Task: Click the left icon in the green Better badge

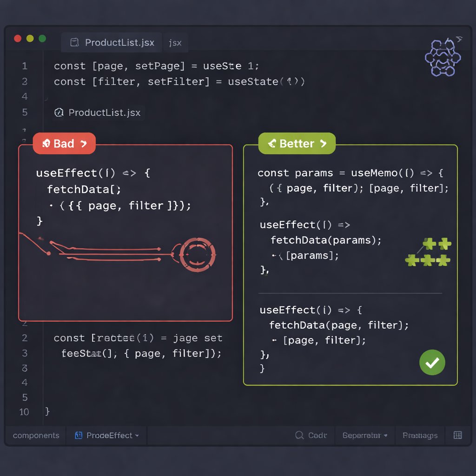Action: pyautogui.click(x=272, y=143)
